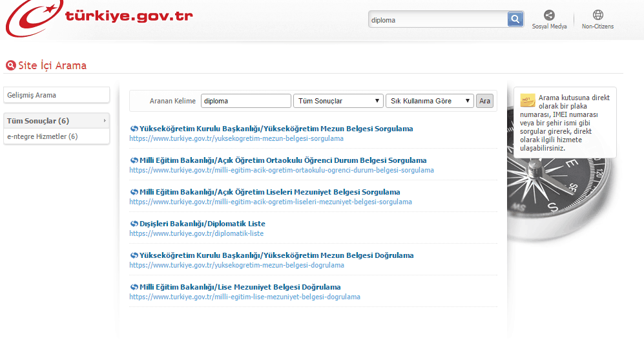Click the red Site İçi Arama magnifier icon

[10, 65]
